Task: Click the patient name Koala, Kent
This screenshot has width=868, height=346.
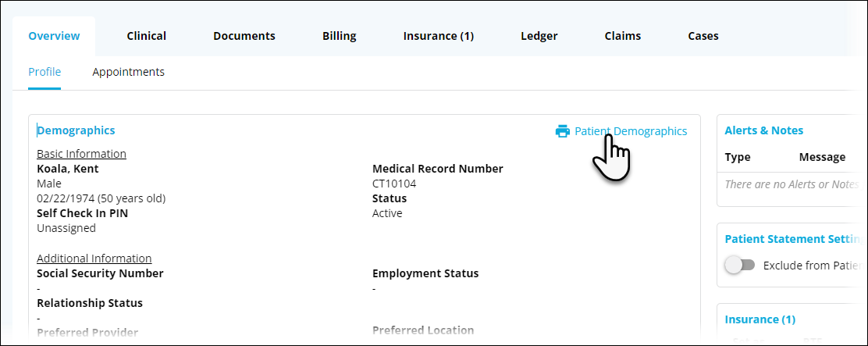Action: coord(68,169)
